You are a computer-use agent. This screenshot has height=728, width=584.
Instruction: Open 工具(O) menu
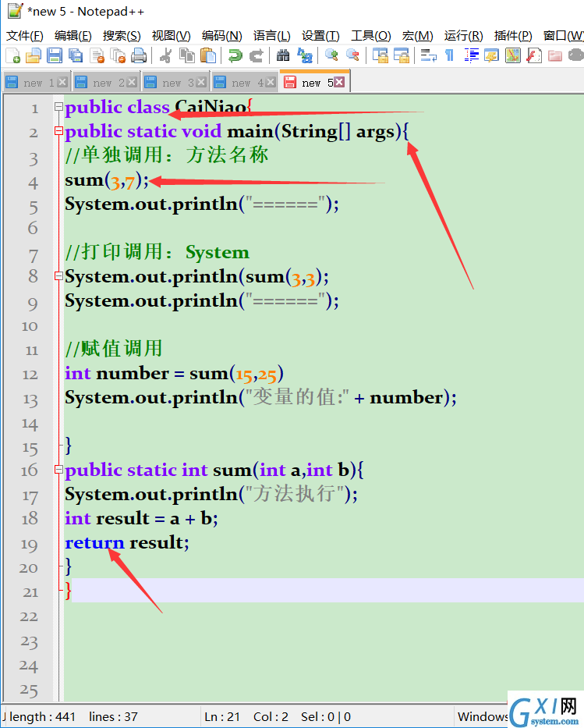[x=370, y=36]
